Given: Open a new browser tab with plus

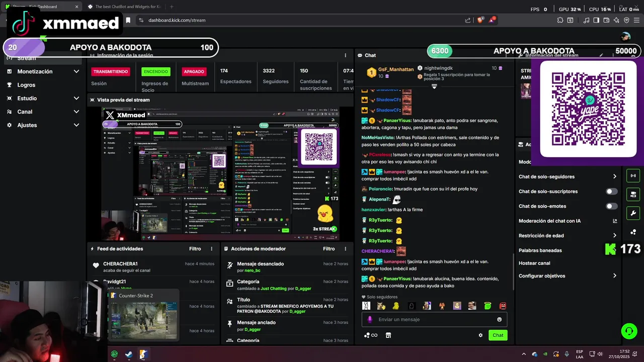Looking at the screenshot, I should [x=172, y=7].
